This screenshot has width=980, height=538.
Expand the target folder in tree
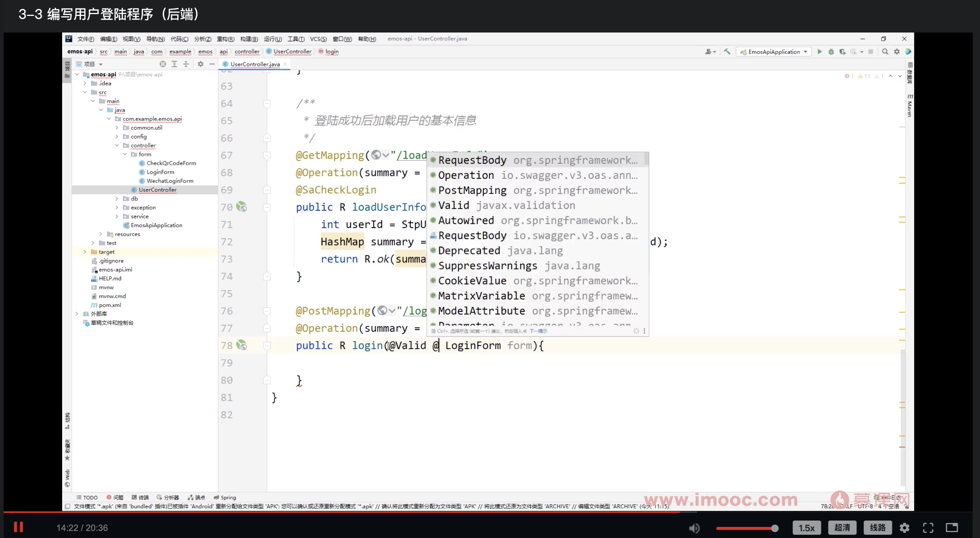tap(85, 252)
